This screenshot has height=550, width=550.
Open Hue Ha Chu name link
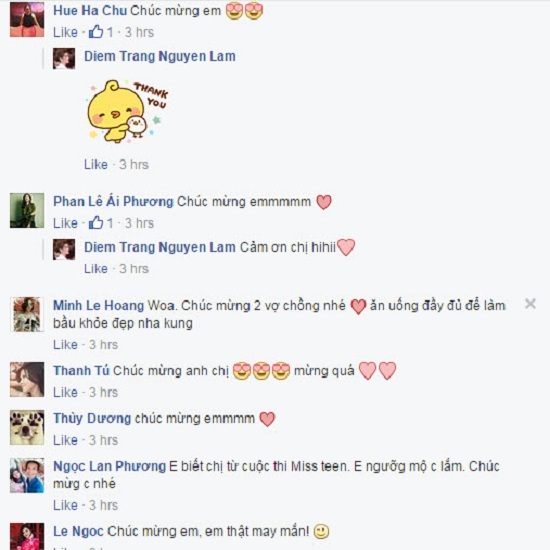(x=90, y=11)
